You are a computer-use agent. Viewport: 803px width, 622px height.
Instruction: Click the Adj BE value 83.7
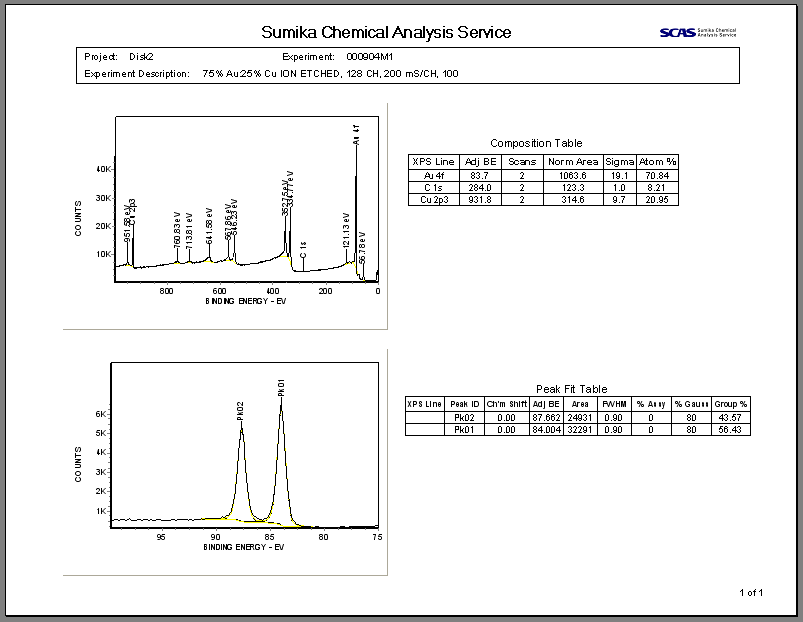(x=479, y=176)
